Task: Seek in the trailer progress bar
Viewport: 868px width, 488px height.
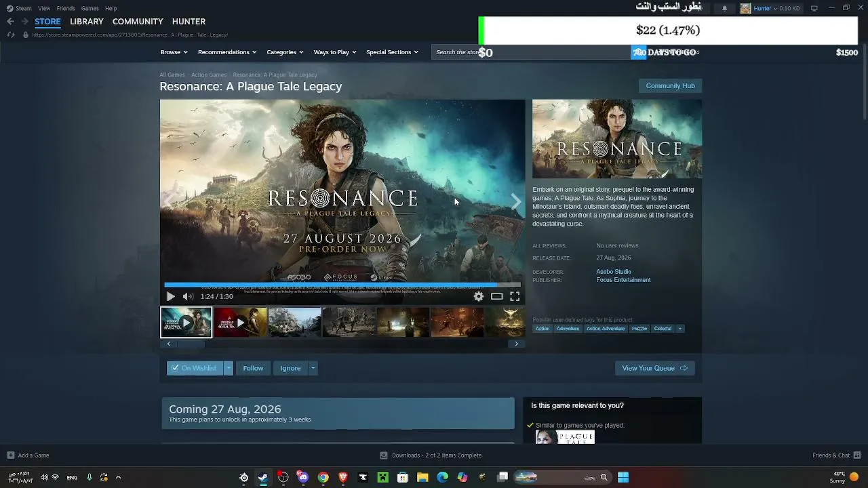Action: tap(342, 285)
